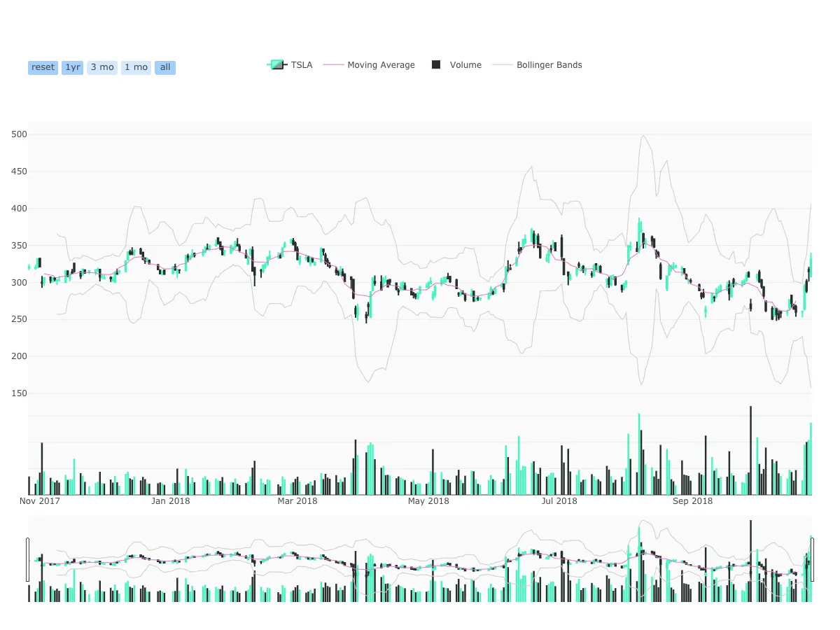
Task: Click the right range slider handle
Action: [812, 559]
